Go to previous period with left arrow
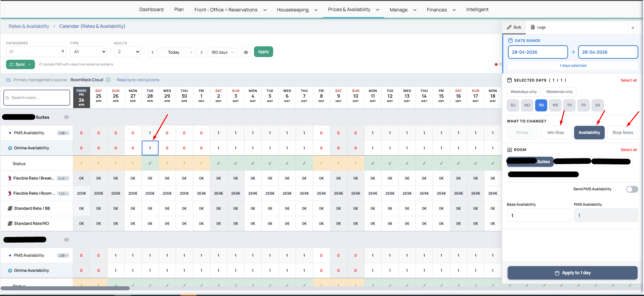This screenshot has height=296, width=644. [153, 52]
